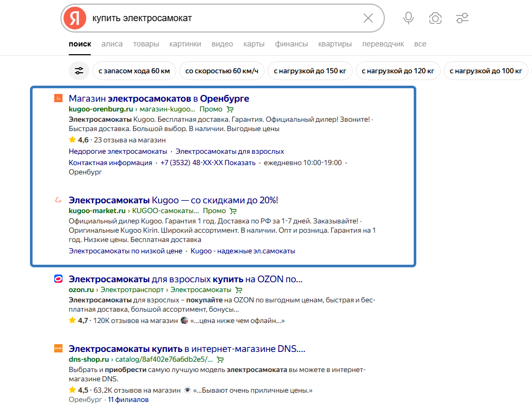The image size is (532, 419).
Task: Click cart icon in dns-shop.ru result
Action: [x=221, y=360]
